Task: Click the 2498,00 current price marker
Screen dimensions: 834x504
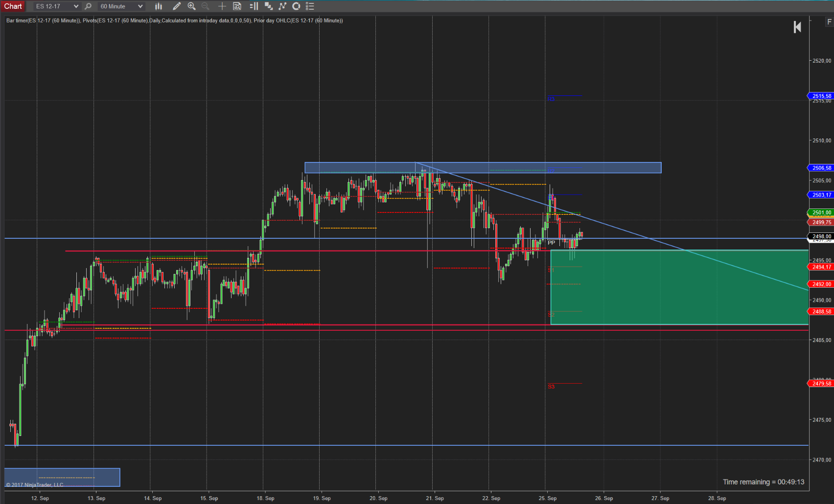Action: (821, 236)
